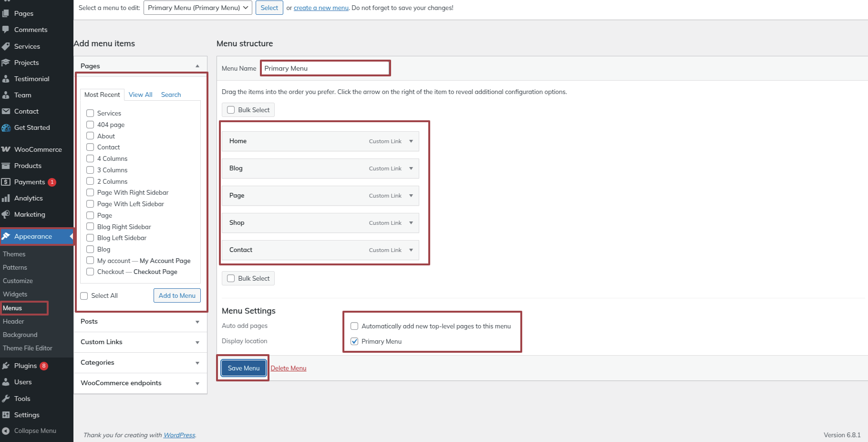This screenshot has height=442, width=868.
Task: Click the Select button beside menu dropdown
Action: [269, 8]
